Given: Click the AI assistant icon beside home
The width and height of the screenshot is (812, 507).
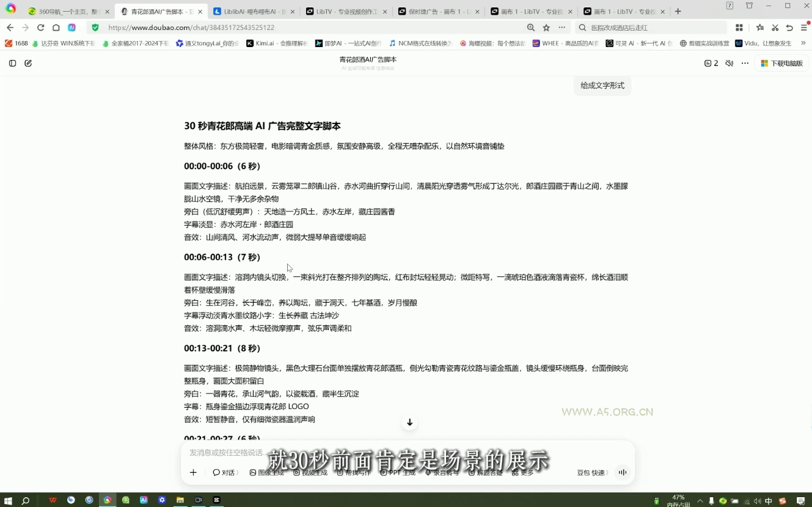Looking at the screenshot, I should pos(71,28).
